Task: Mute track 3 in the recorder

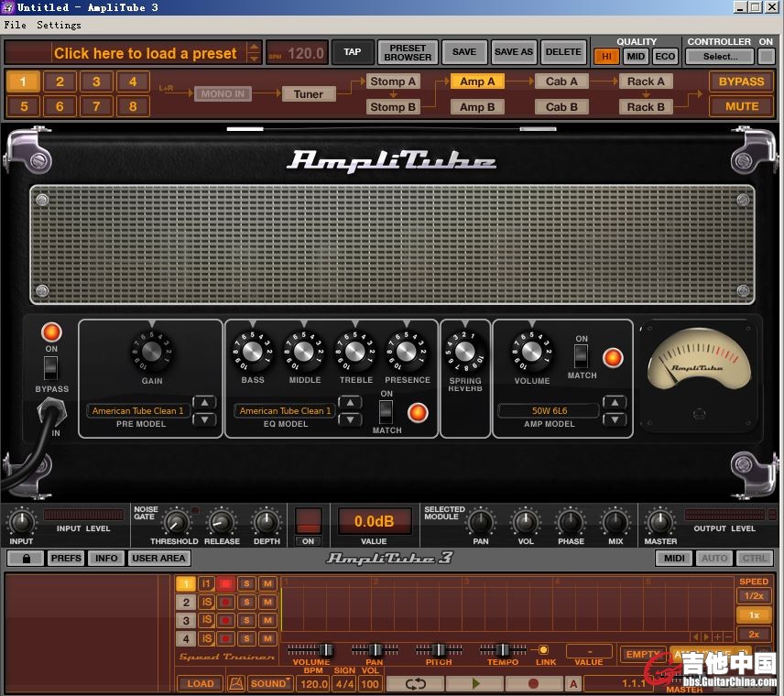Action: [x=267, y=620]
